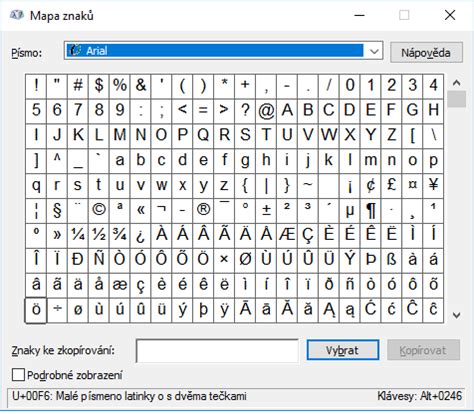Select the @ character cell
Image resolution: width=474 pixels, height=414 pixels.
[266, 110]
